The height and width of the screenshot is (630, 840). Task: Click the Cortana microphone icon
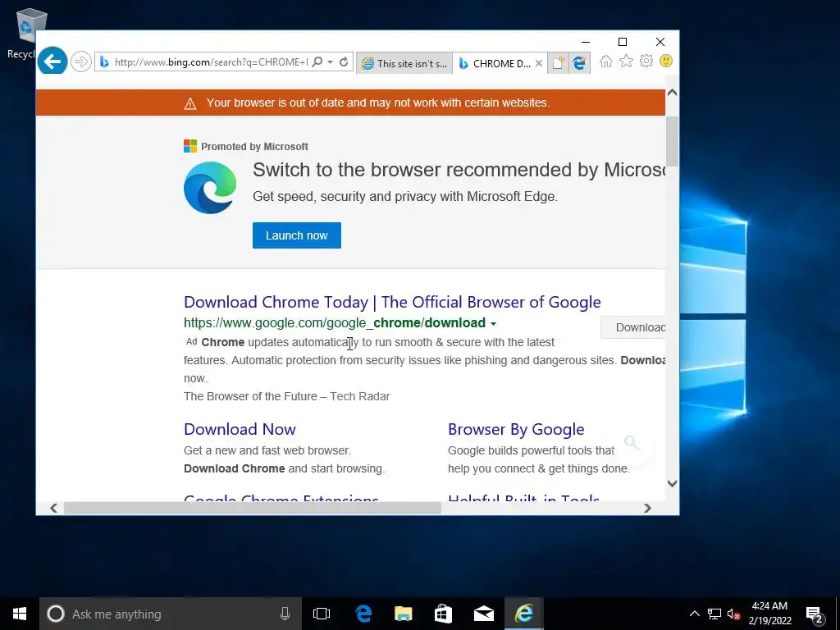[285, 614]
